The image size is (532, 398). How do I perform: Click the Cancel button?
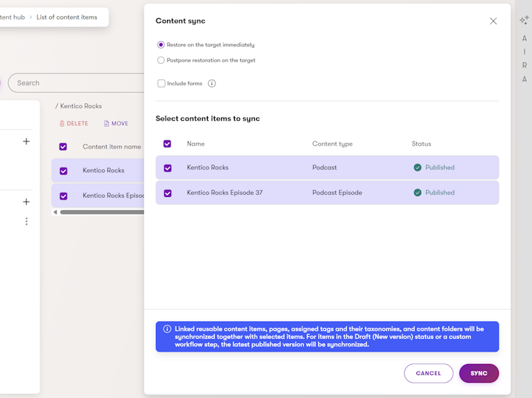(429, 373)
